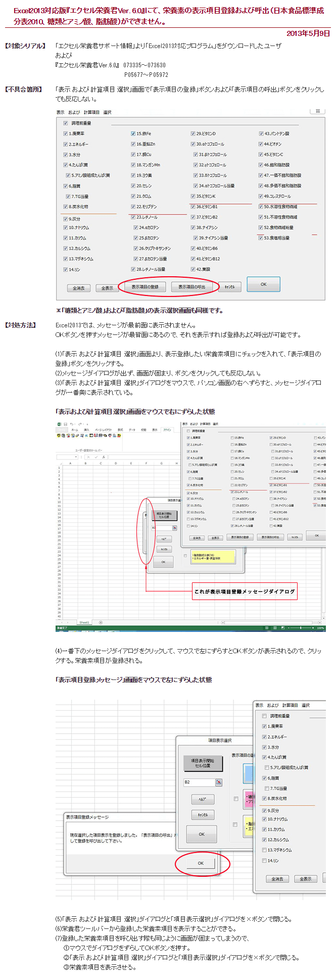This screenshot has height=980, width=336.
Task: Uncheck 49.コレステロール in the top dialog image
Action: point(261,196)
